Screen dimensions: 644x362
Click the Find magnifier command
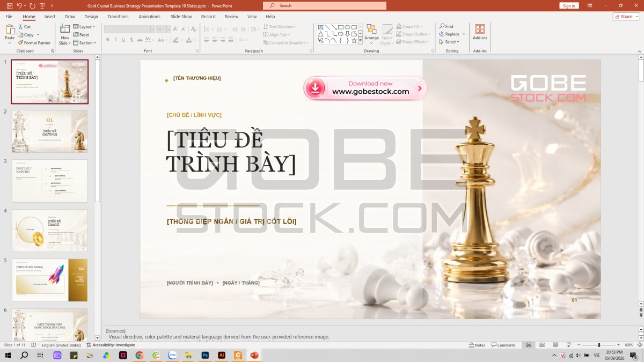447,26
